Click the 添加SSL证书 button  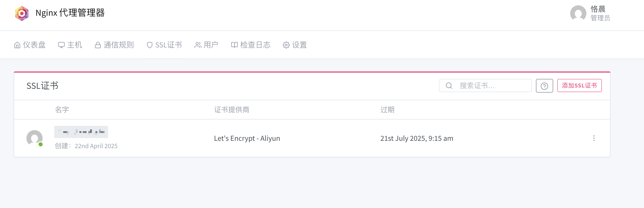579,85
